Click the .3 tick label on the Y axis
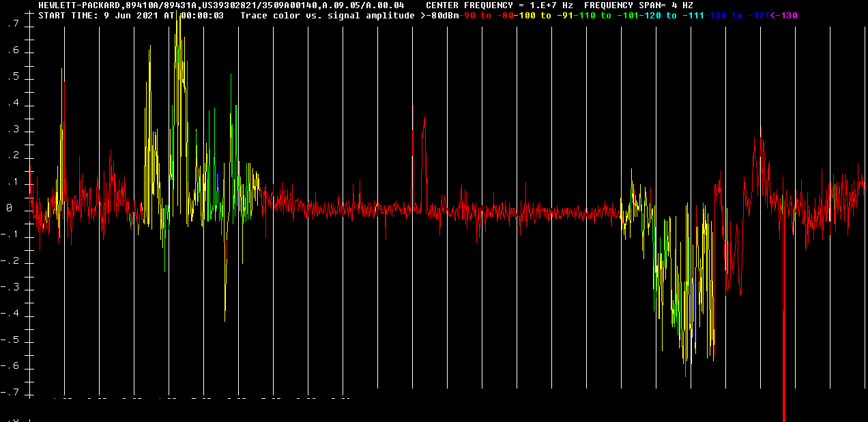Screen dimensions: 868x422 [x=12, y=130]
